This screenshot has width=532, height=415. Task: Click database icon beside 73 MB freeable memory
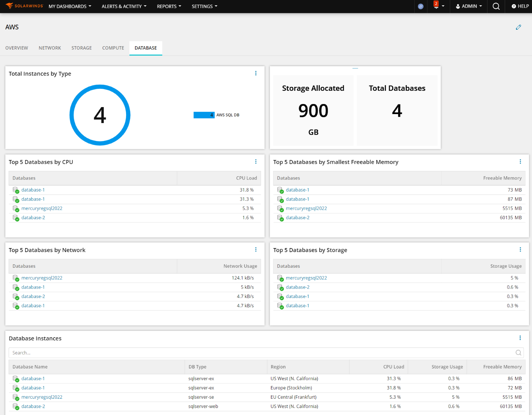pos(280,190)
